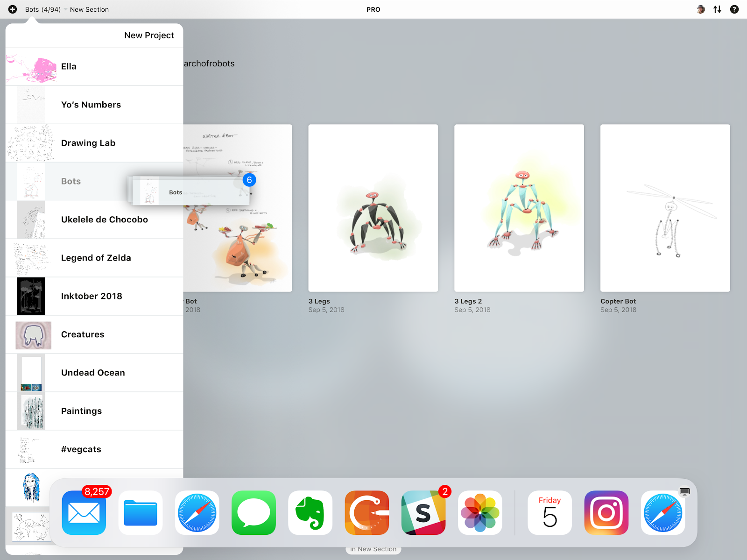Open the Slack app in the dock
Viewport: 747px width, 560px height.
pyautogui.click(x=423, y=513)
